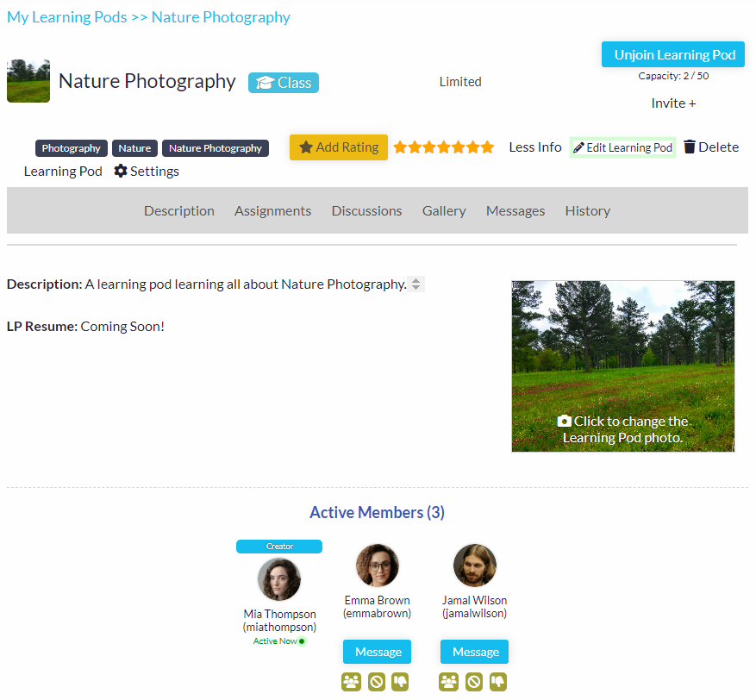Click the camera icon on the pod photo
Image resolution: width=756 pixels, height=700 pixels.
pyautogui.click(x=564, y=421)
